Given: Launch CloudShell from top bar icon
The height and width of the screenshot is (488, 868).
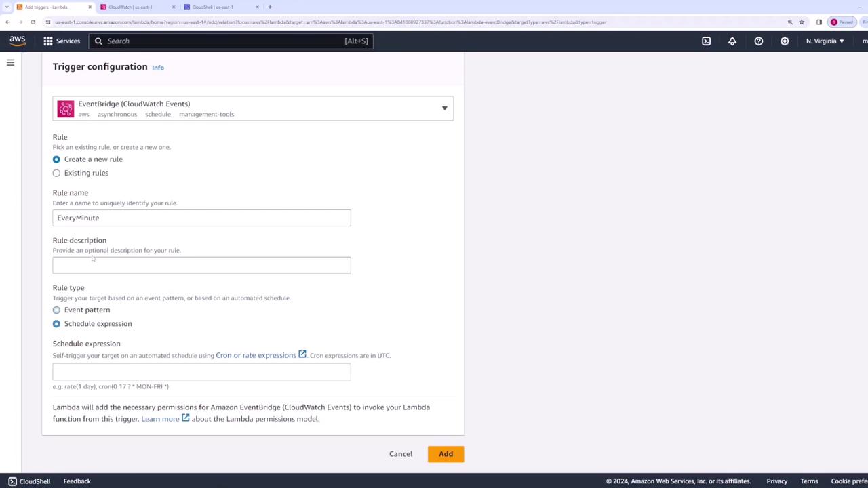Looking at the screenshot, I should (706, 41).
